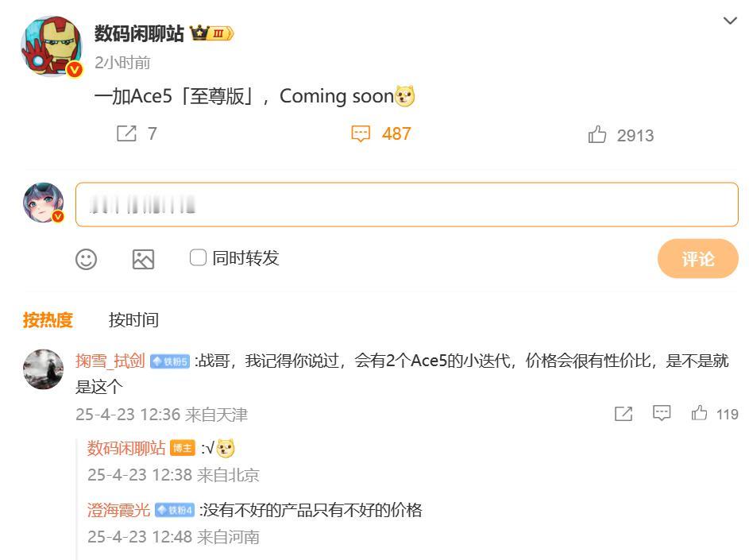Open 数码闲聊站 profile name at top

[x=139, y=33]
